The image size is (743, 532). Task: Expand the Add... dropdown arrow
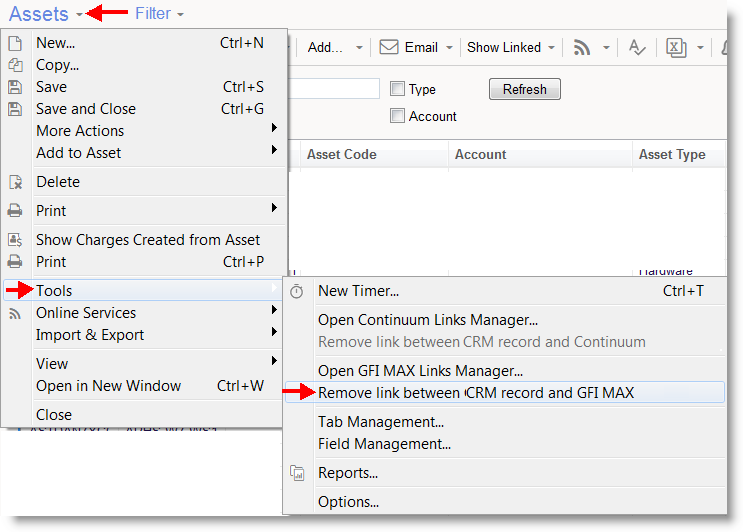click(x=359, y=47)
